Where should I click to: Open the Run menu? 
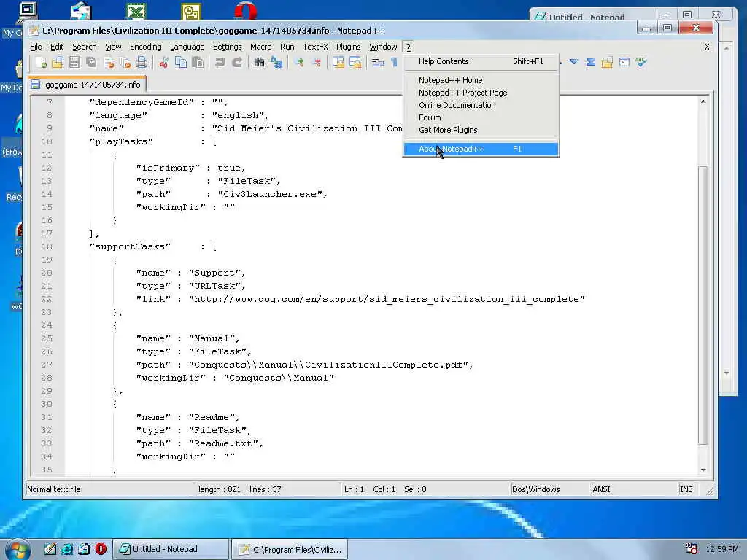pos(287,47)
